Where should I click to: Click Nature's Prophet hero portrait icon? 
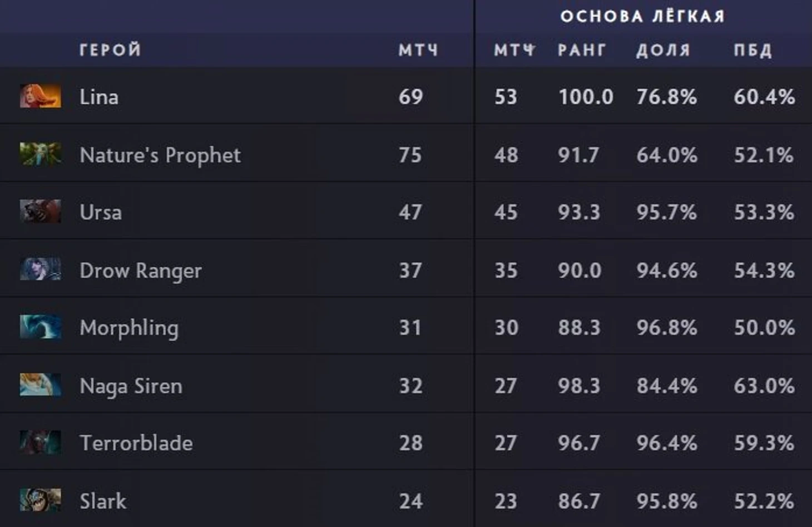point(40,154)
